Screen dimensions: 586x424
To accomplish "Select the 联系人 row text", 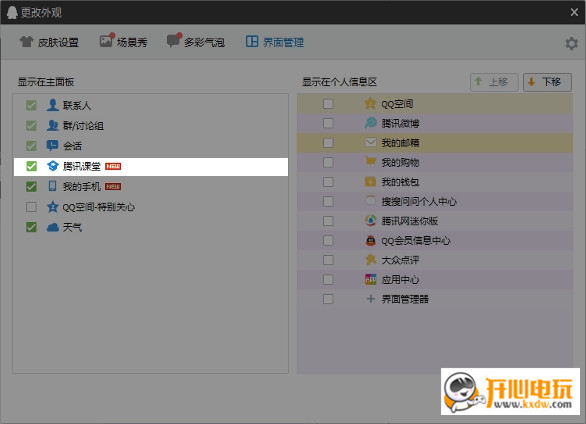I will pyautogui.click(x=77, y=106).
